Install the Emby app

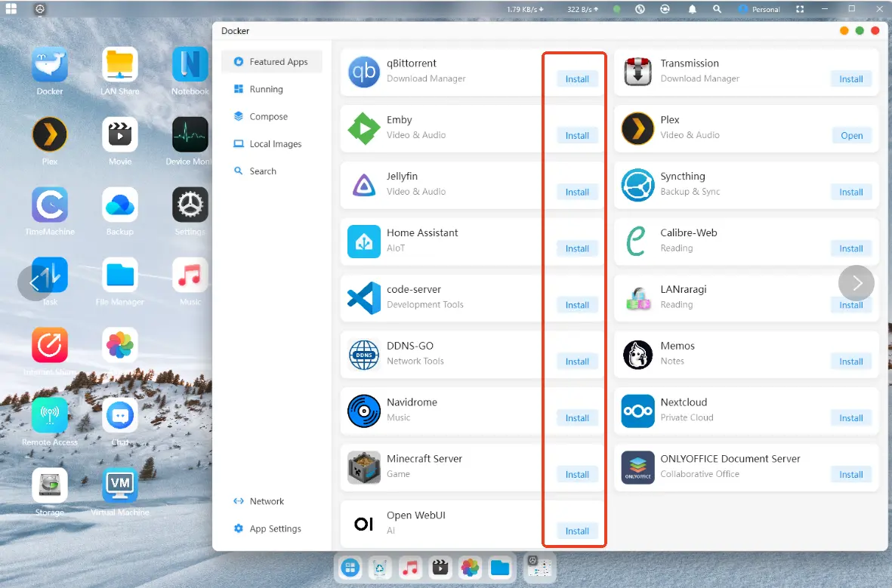click(577, 136)
